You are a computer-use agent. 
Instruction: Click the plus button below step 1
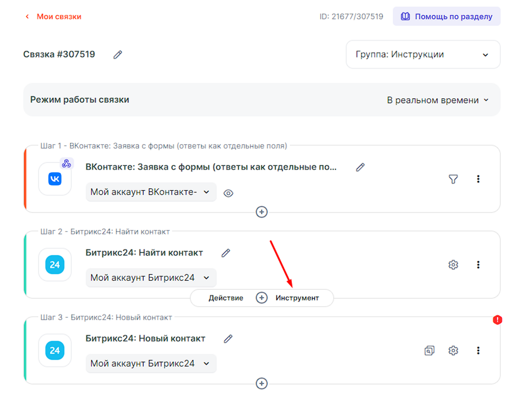click(x=262, y=212)
